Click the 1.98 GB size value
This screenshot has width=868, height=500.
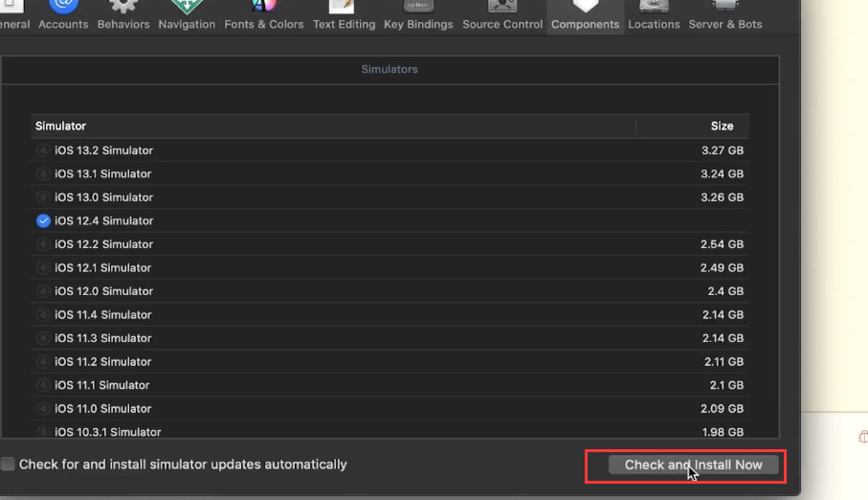(723, 432)
